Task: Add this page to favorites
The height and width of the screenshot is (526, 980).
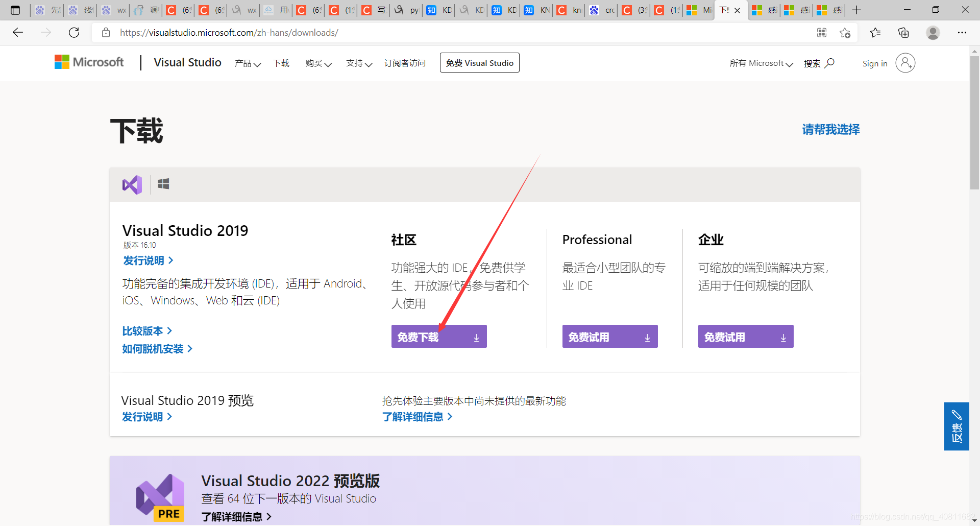Action: 845,33
